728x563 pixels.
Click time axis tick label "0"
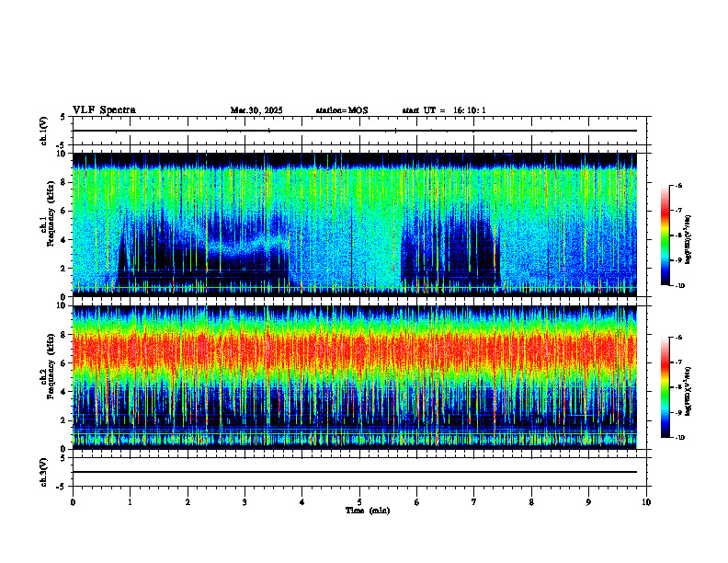tap(73, 502)
